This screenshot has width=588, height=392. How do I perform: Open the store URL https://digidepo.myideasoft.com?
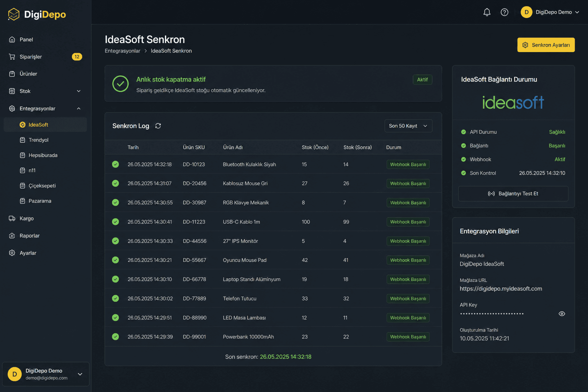pos(501,289)
